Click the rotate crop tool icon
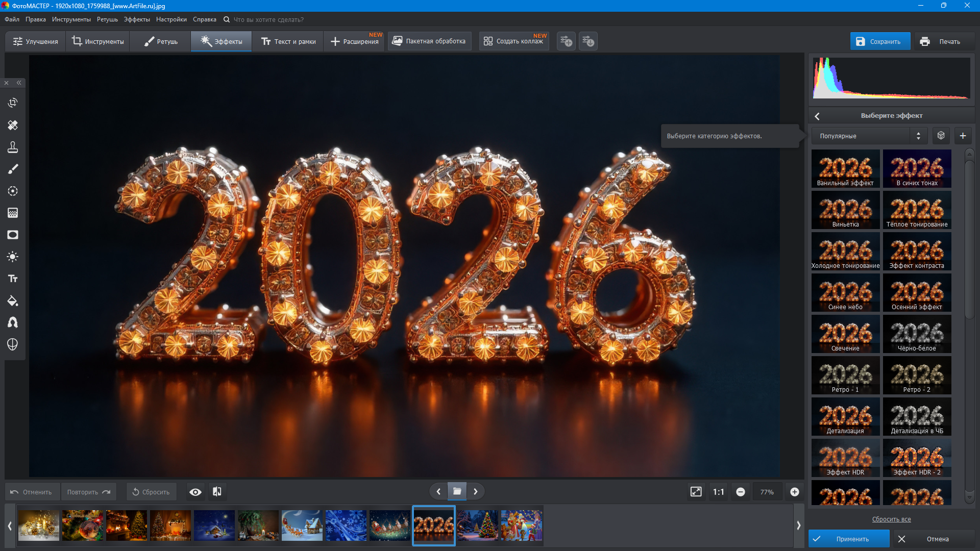This screenshot has width=980, height=551. pyautogui.click(x=13, y=103)
